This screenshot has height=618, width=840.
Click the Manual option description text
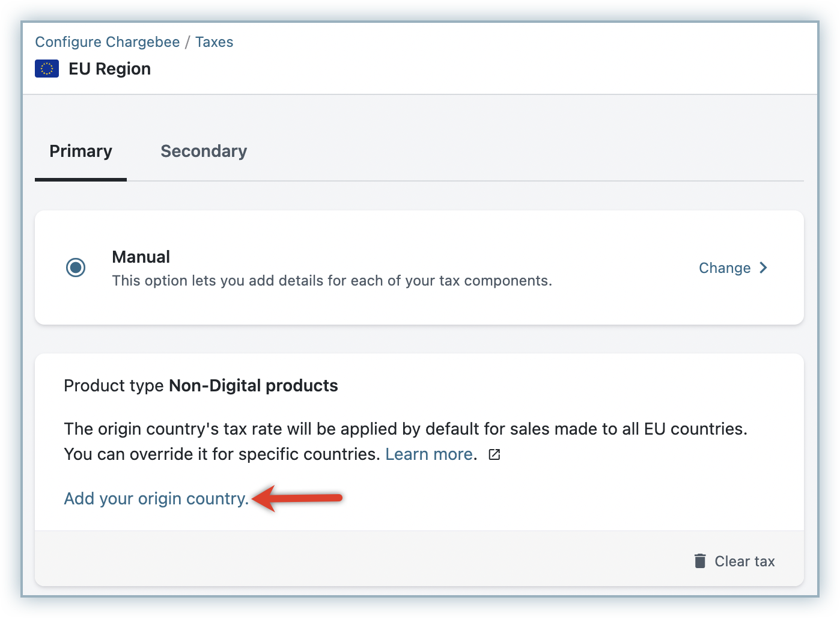click(x=332, y=281)
